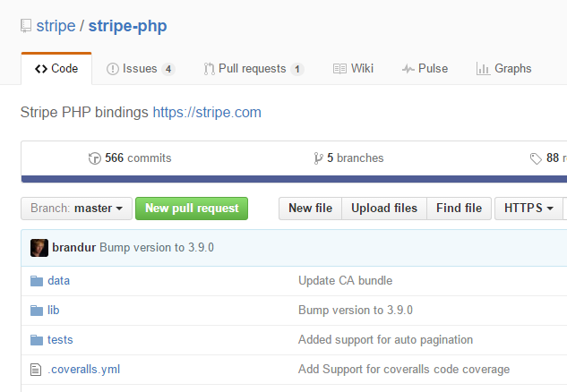Click the repository language color bar

[x=294, y=179]
